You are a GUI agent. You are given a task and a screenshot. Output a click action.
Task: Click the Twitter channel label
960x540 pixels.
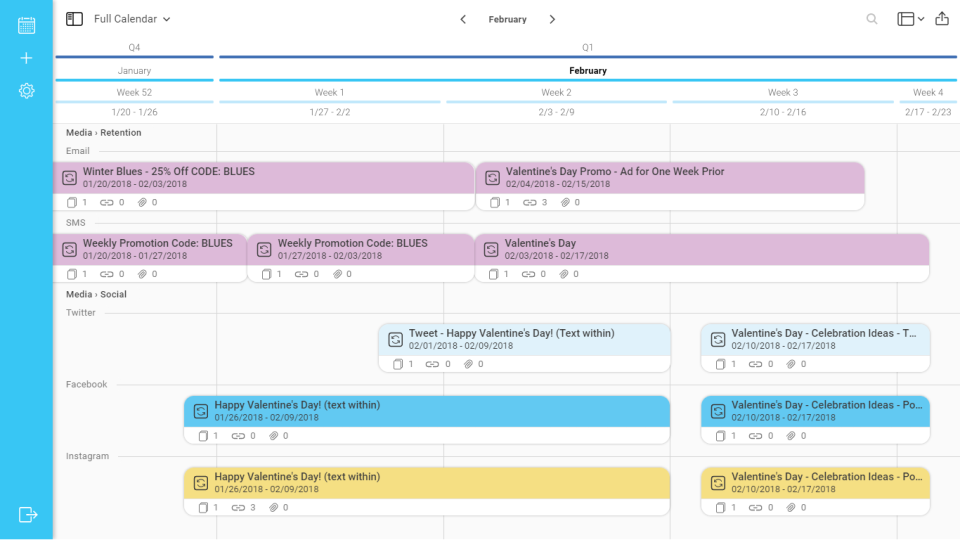(x=81, y=312)
